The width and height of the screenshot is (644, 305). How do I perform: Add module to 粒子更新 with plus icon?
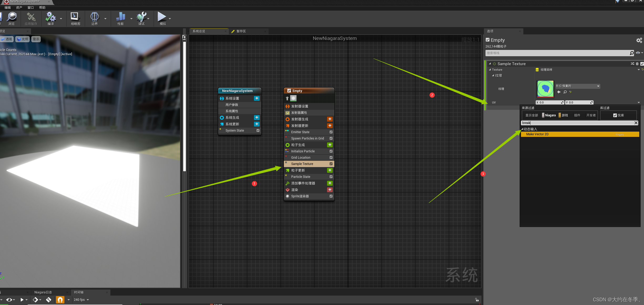(x=330, y=170)
